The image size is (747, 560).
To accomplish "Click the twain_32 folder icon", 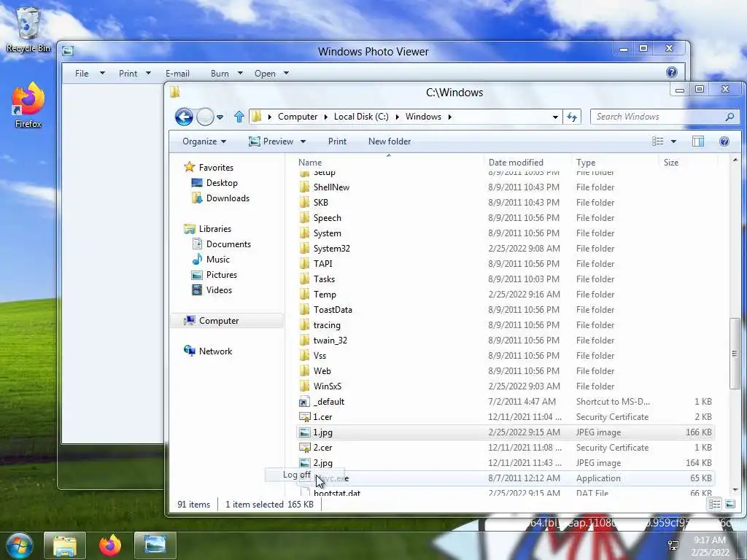I will point(304,341).
